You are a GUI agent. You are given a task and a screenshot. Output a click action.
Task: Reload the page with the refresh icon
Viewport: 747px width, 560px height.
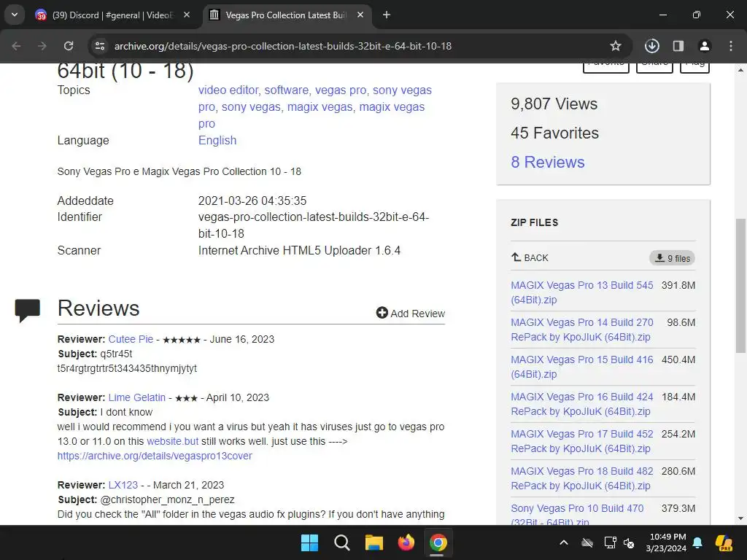click(x=69, y=46)
